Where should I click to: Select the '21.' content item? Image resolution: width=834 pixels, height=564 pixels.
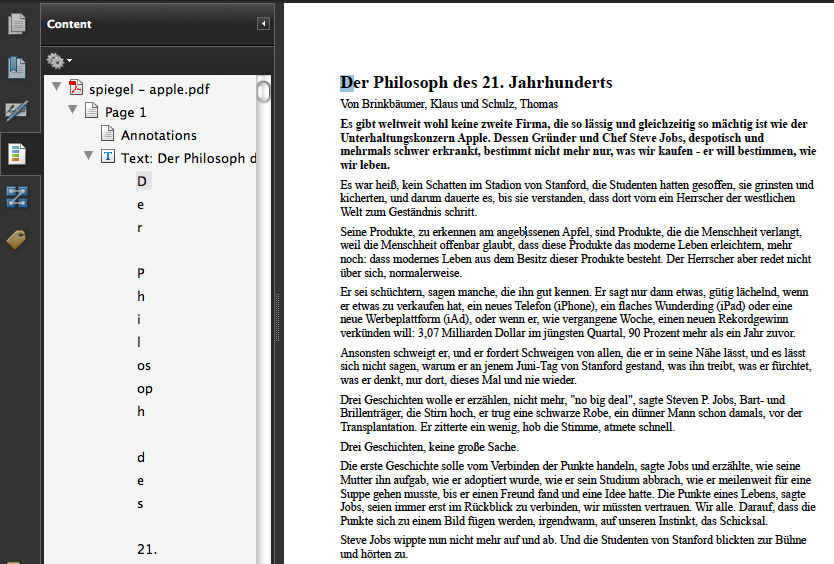point(147,549)
